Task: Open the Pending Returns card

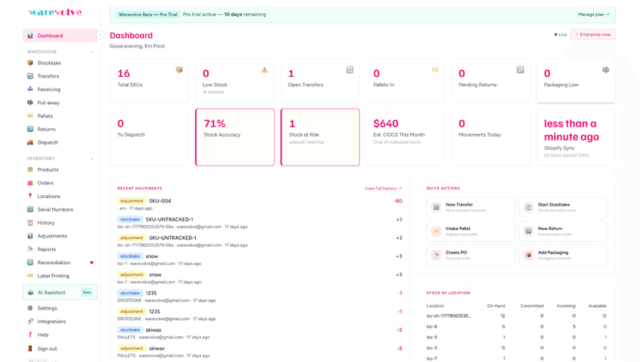Action: [x=491, y=81]
